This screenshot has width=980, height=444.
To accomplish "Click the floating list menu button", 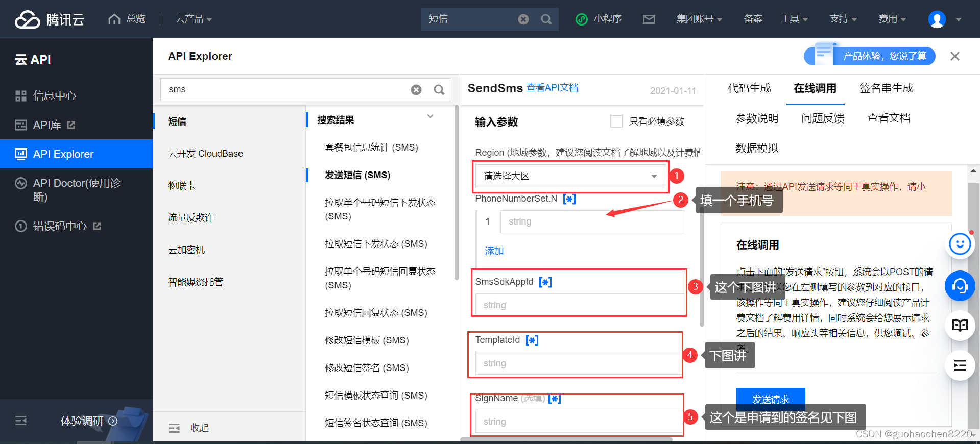I will 960,365.
